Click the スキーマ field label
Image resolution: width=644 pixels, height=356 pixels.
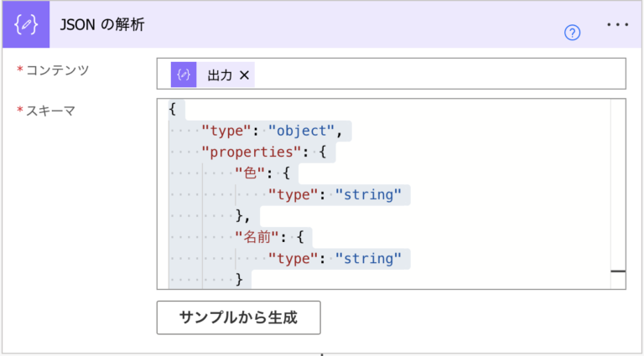(x=51, y=111)
